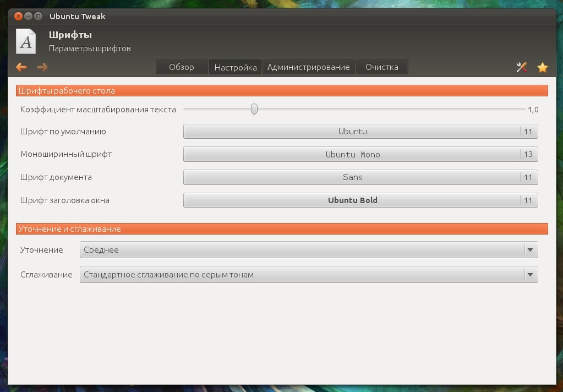
Task: Open the Администрирование tab
Action: pyautogui.click(x=308, y=67)
